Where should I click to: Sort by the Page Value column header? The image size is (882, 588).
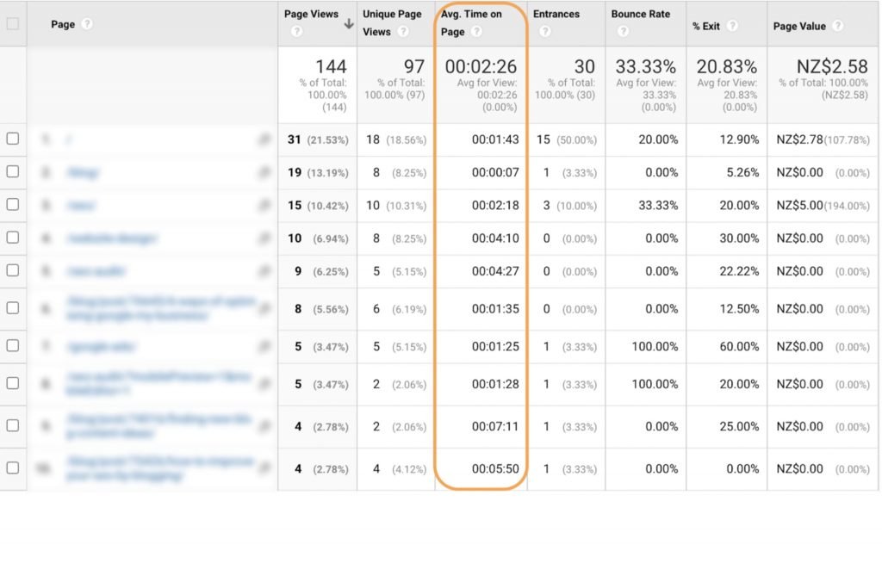coord(799,26)
